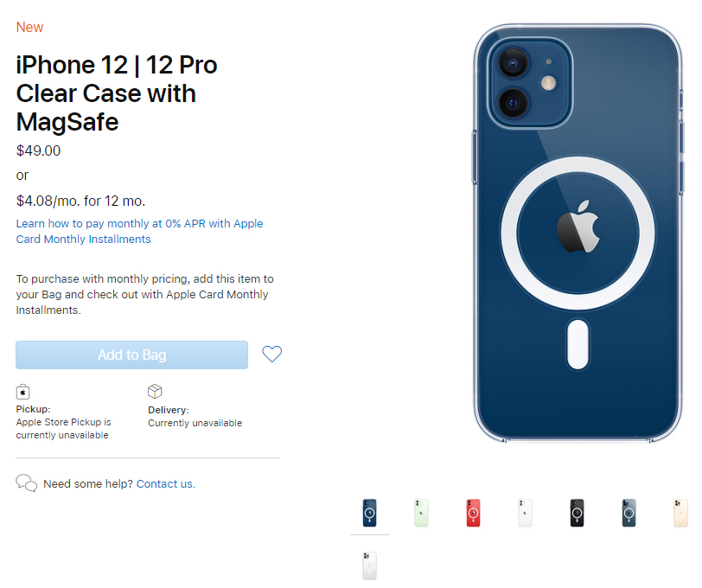Click the Apple Store Pickup bag icon

pyautogui.click(x=22, y=392)
